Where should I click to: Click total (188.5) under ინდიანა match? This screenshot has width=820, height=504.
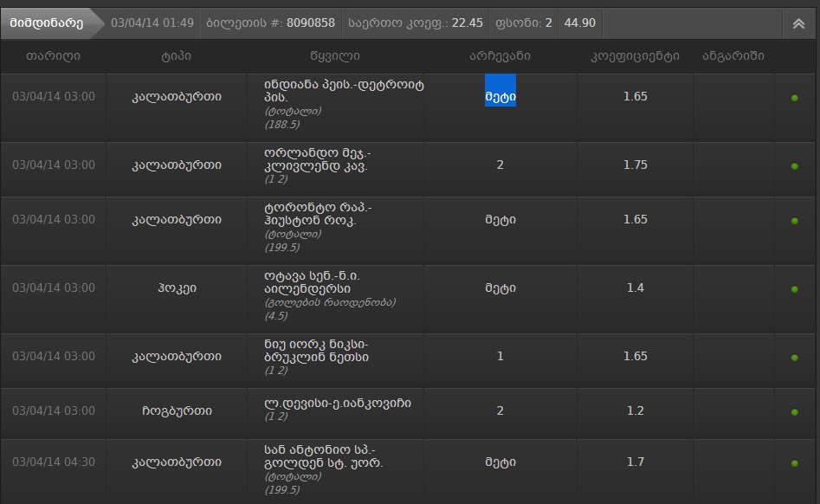[x=282, y=125]
